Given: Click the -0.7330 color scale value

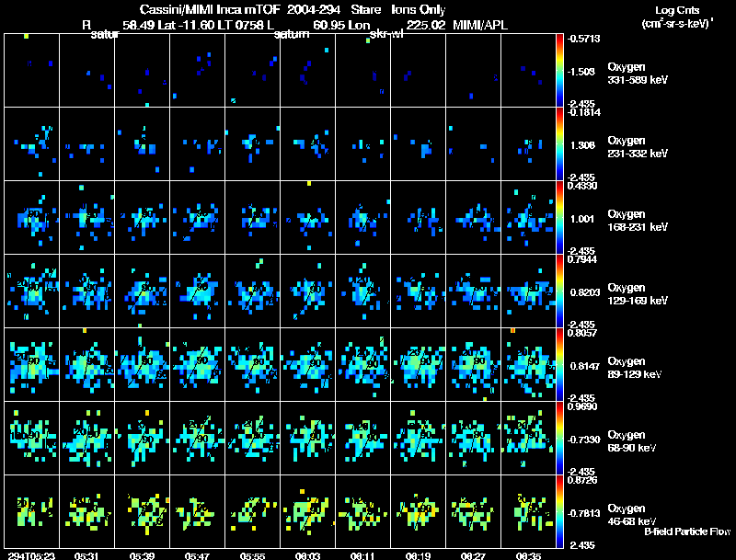Looking at the screenshot, I should 583,440.
